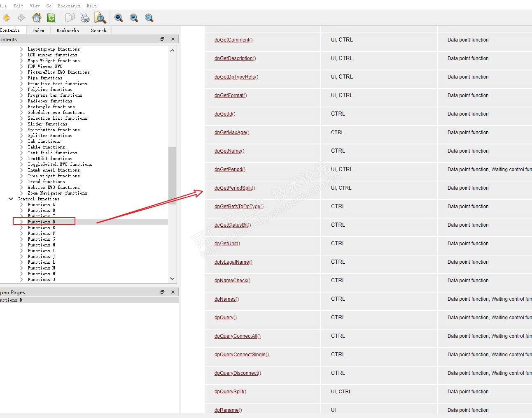The height and width of the screenshot is (418, 532).
Task: Open the Go menu
Action: tap(49, 6)
